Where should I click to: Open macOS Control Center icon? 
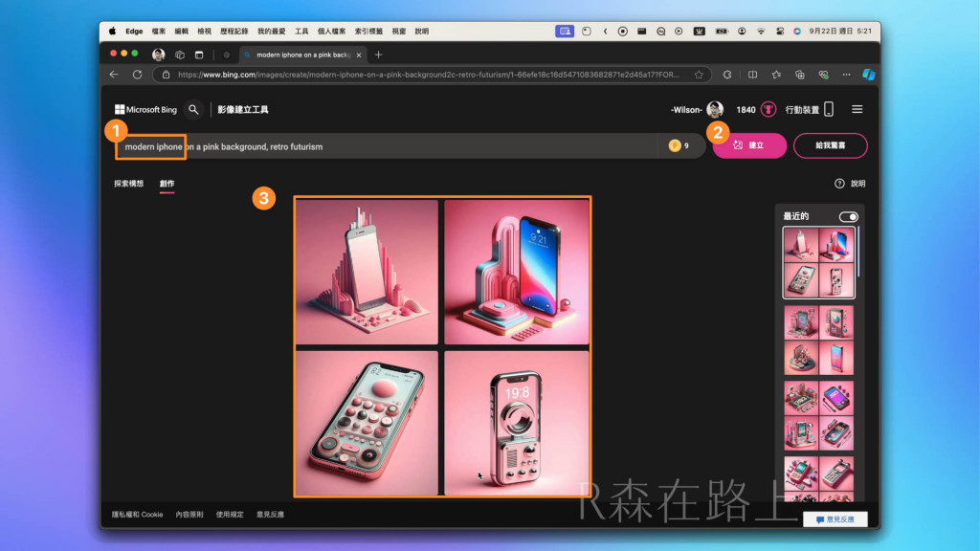coord(779,31)
